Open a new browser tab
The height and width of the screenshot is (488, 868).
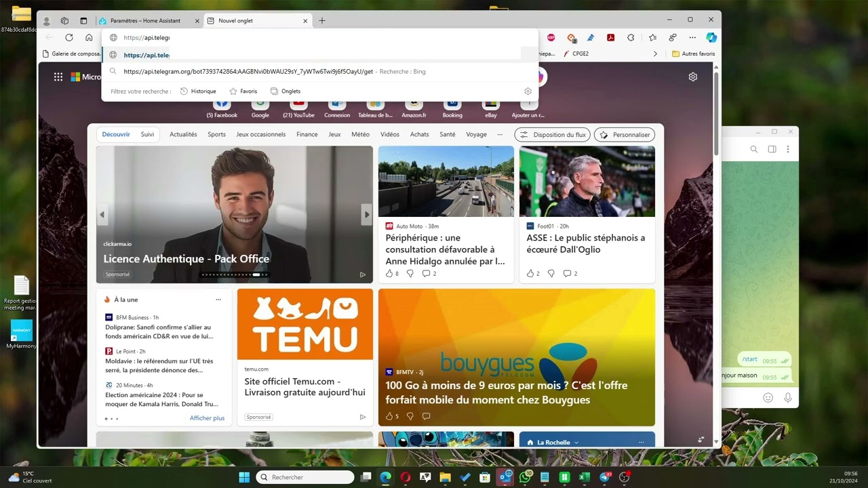322,21
